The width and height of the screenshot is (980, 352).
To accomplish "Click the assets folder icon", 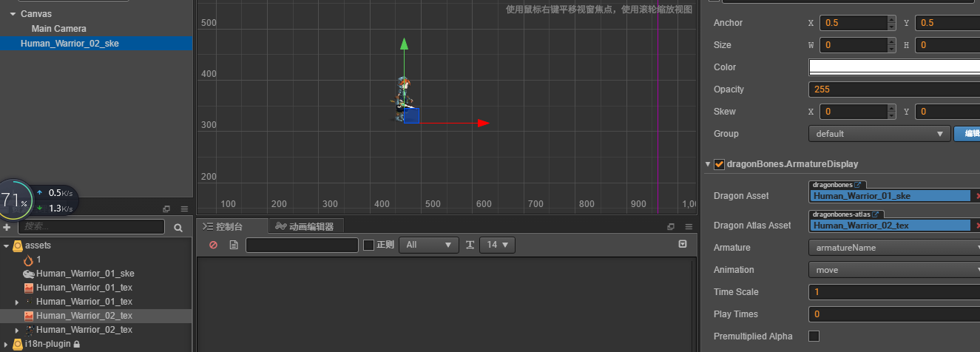I will 18,246.
